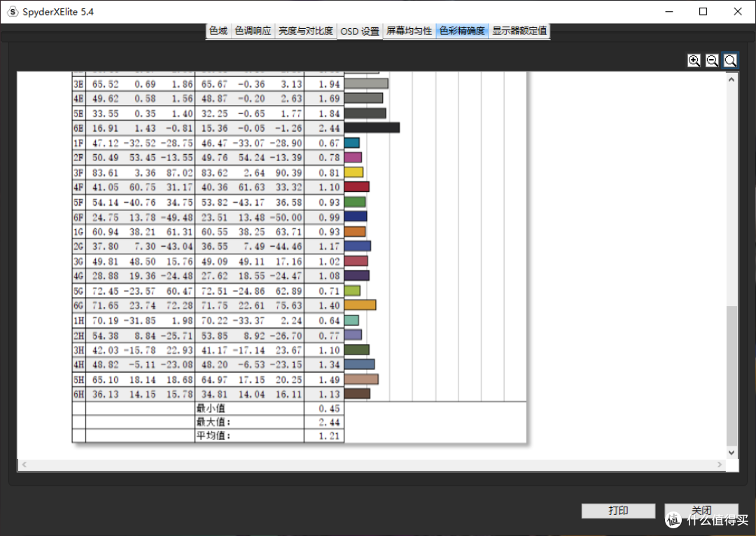Click the value 49.62 in row 4E

(x=105, y=98)
